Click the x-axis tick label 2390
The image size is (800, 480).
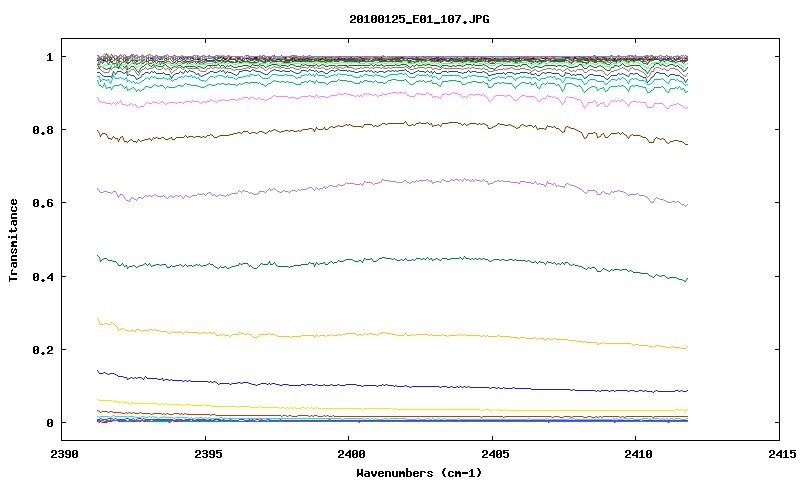pos(65,453)
